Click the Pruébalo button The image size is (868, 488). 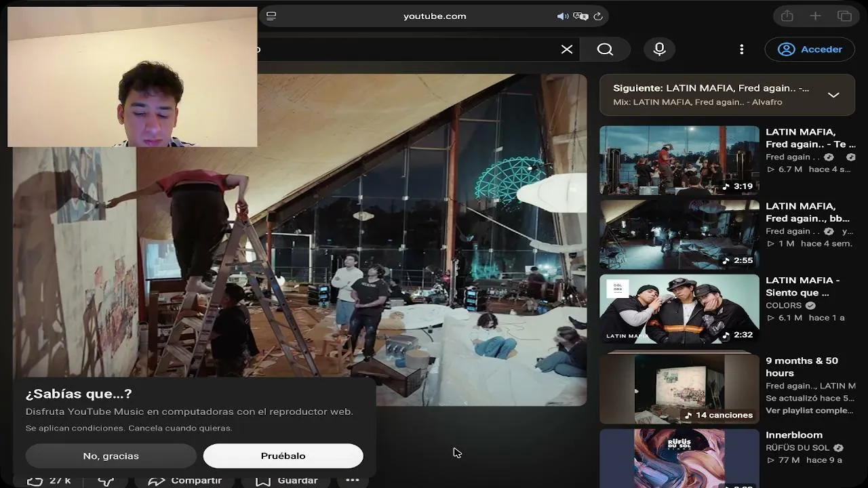(x=283, y=456)
